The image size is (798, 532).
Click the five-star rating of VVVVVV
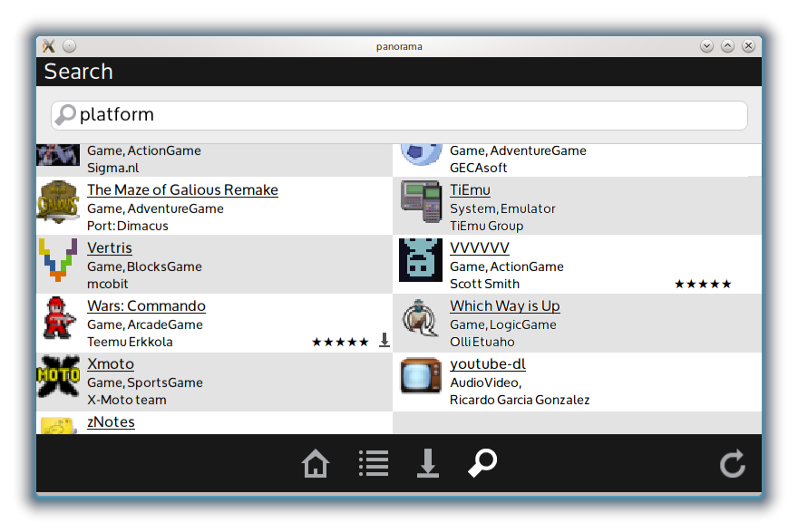click(703, 285)
